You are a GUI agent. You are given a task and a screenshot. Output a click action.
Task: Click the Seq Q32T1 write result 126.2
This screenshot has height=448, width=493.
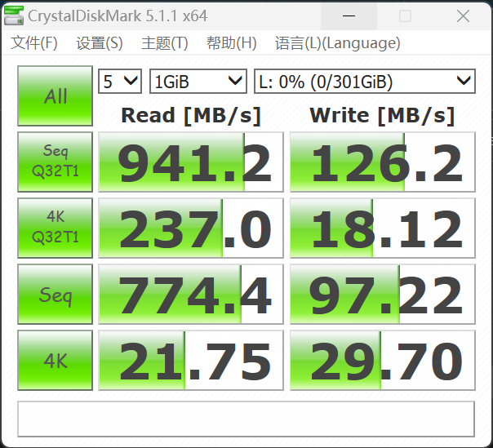(x=383, y=162)
